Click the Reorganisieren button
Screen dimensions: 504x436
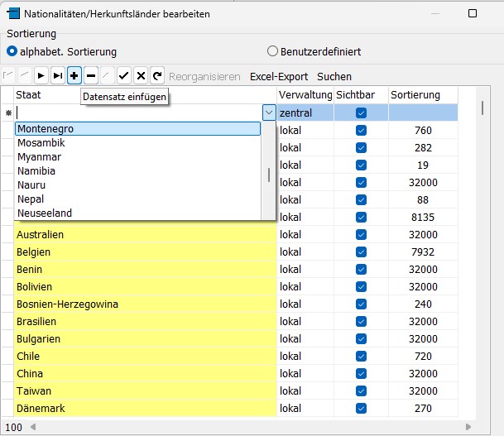pos(204,76)
